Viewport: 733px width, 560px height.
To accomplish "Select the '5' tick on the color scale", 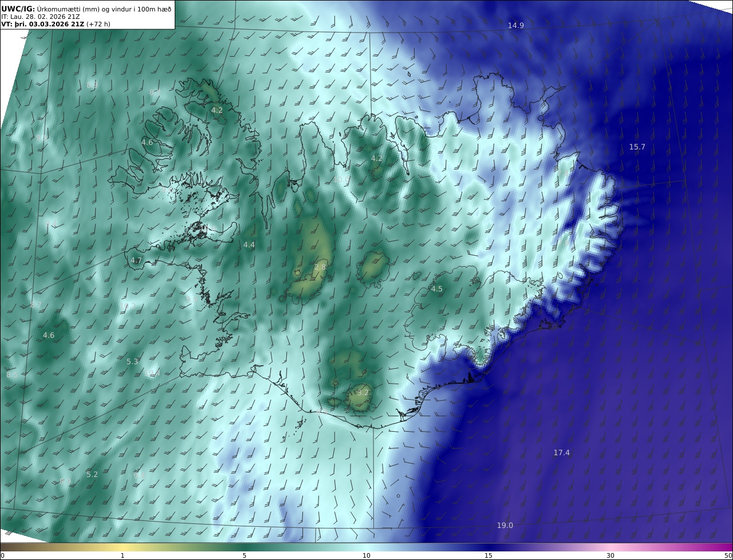I will point(245,555).
